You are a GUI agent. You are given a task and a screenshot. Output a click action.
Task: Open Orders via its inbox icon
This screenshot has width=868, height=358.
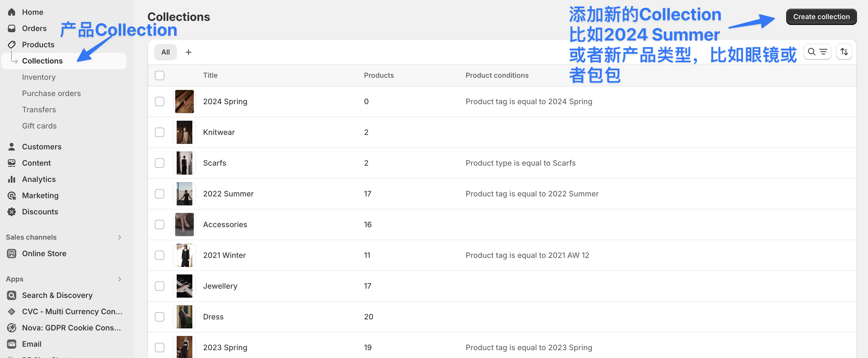point(11,28)
